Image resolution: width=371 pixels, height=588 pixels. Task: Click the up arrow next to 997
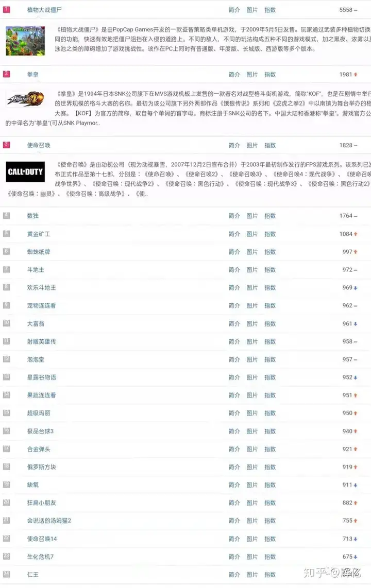(356, 252)
